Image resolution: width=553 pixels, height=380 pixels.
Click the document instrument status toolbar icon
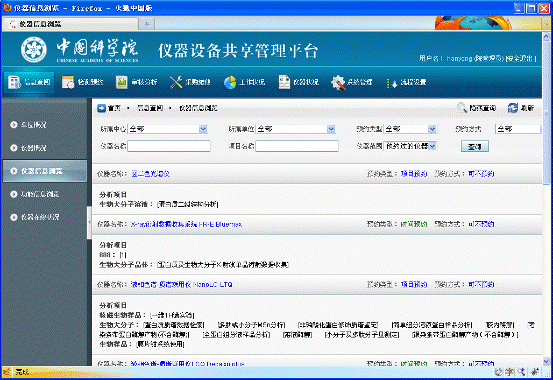[284, 82]
